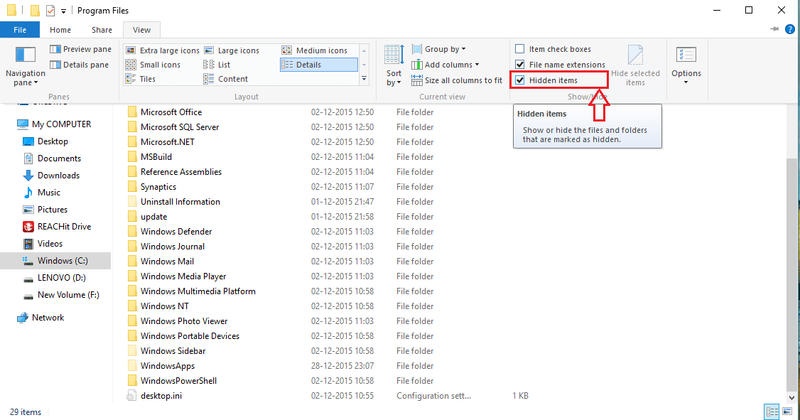Open the Add columns dropdown
The width and height of the screenshot is (800, 420).
point(445,65)
